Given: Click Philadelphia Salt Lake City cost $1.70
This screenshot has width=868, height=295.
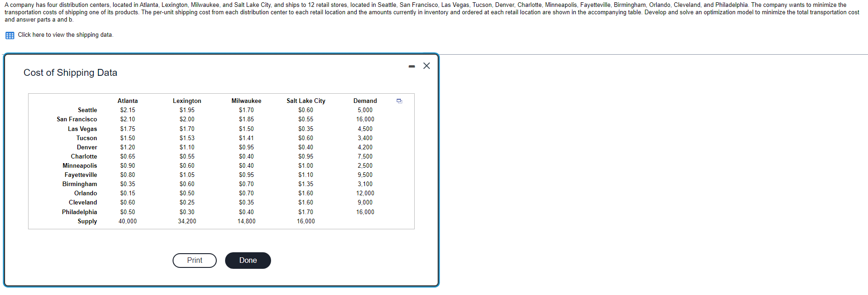Looking at the screenshot, I should coord(306,212).
